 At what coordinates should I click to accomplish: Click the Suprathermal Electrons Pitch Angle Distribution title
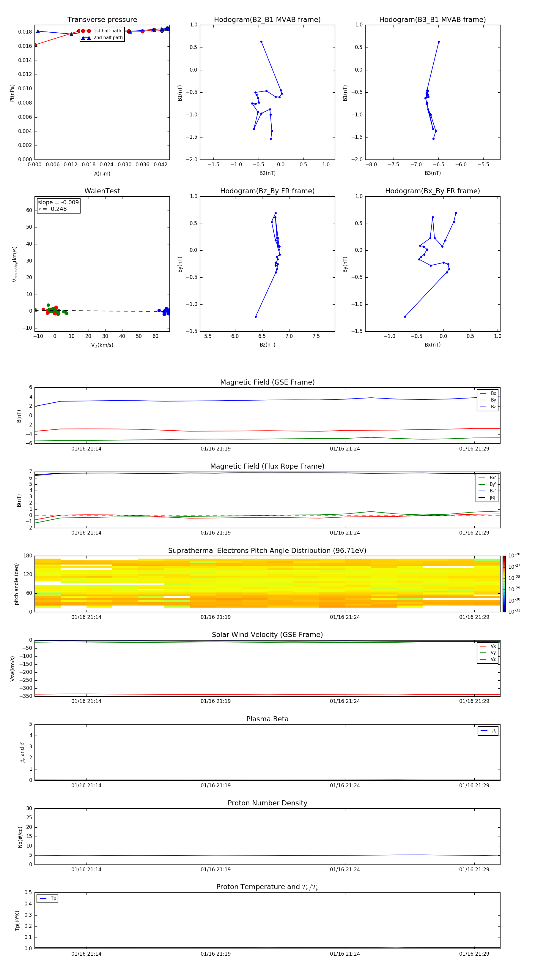pyautogui.click(x=267, y=551)
